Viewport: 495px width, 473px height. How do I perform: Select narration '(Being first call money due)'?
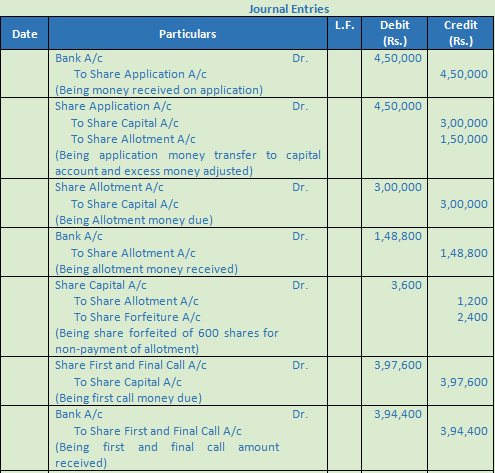(x=128, y=398)
